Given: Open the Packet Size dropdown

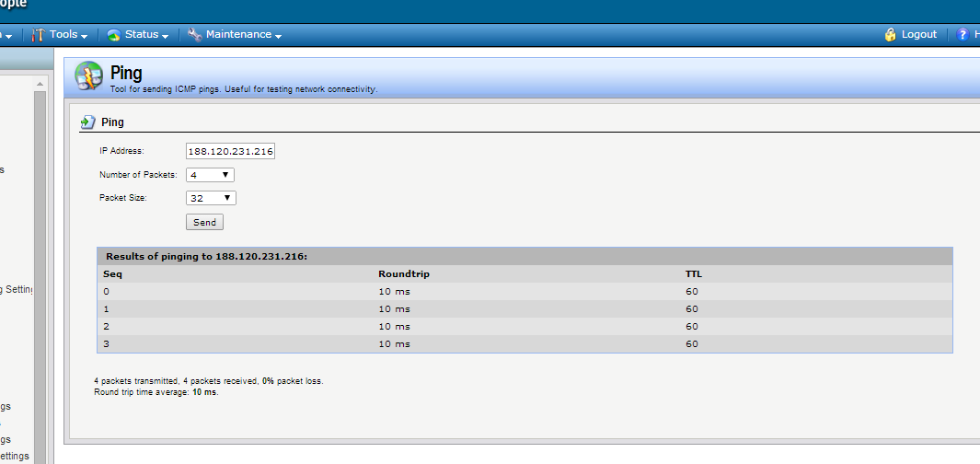Looking at the screenshot, I should (x=211, y=198).
